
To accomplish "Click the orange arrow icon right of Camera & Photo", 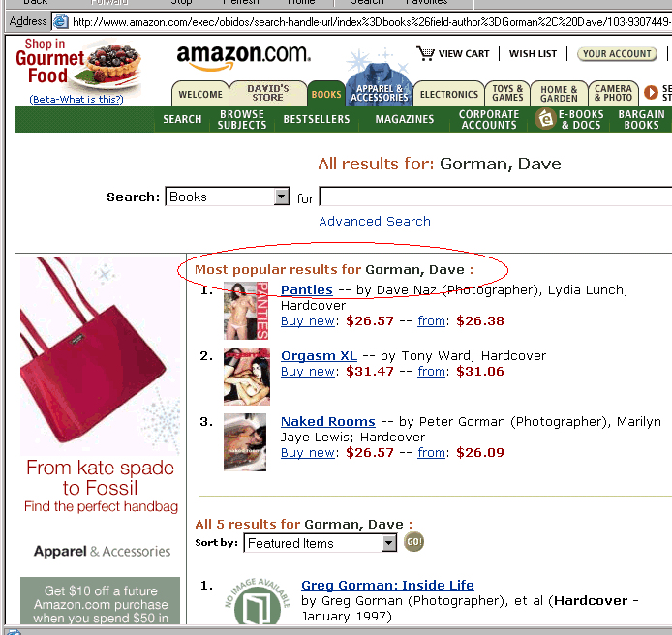I will pyautogui.click(x=651, y=93).
